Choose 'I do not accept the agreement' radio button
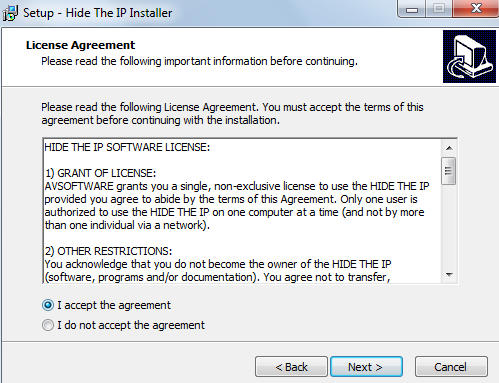Image resolution: width=499 pixels, height=383 pixels. 48,325
